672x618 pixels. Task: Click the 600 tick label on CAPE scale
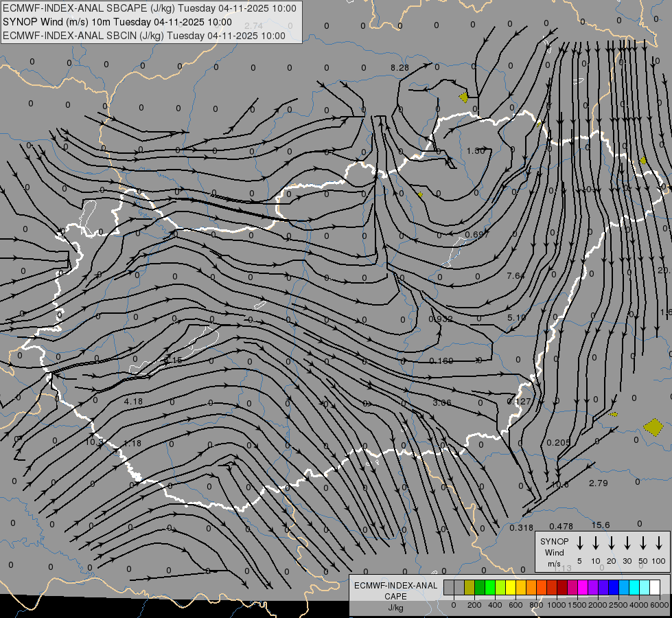click(515, 605)
